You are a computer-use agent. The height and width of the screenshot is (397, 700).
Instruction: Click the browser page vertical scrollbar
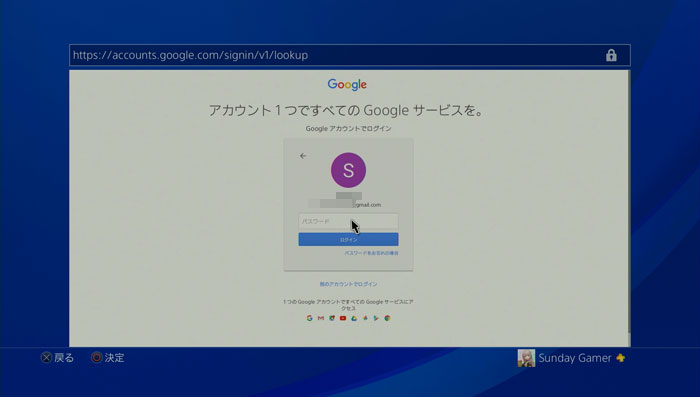pyautogui.click(x=629, y=208)
